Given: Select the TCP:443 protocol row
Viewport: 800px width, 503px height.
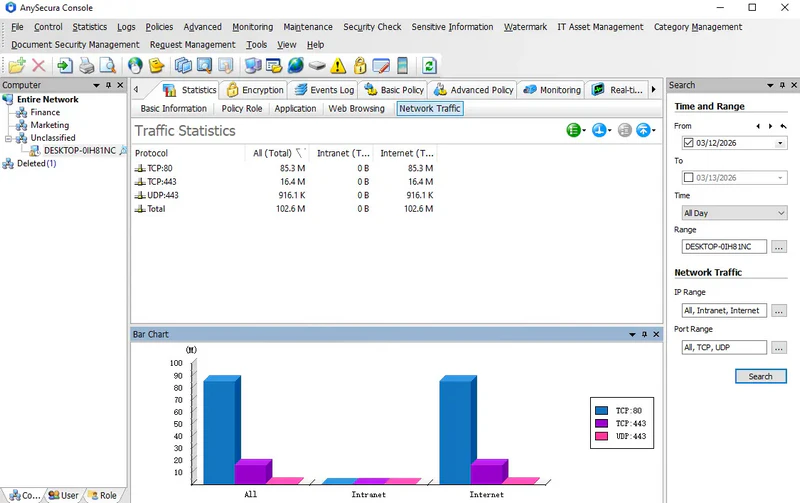Looking at the screenshot, I should pos(284,182).
